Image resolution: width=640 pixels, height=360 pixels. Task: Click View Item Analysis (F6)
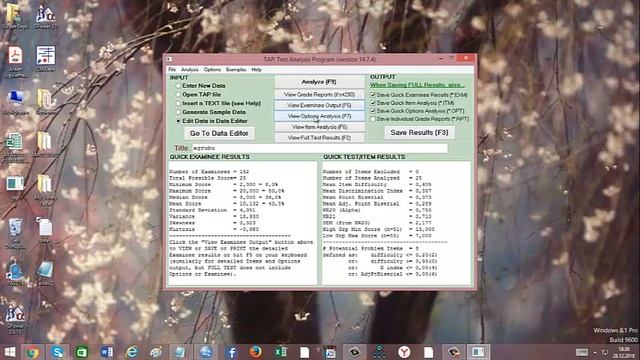(x=319, y=127)
